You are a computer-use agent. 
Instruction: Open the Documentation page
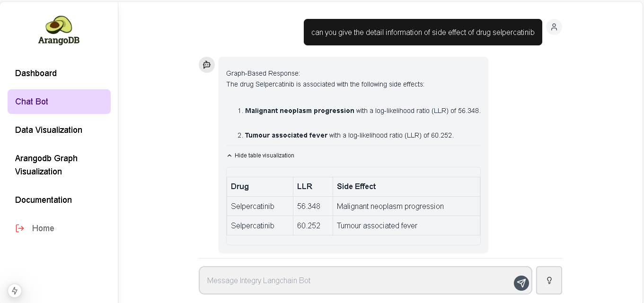[x=44, y=200]
